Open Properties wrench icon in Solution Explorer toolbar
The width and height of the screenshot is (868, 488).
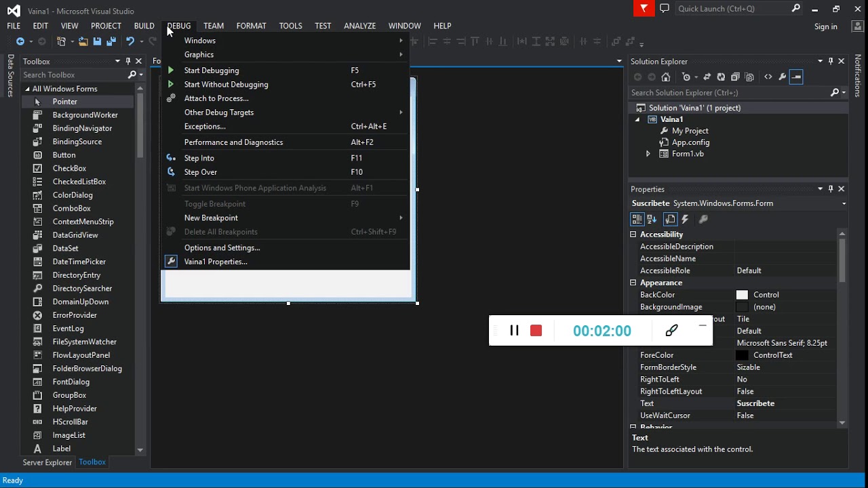click(782, 77)
